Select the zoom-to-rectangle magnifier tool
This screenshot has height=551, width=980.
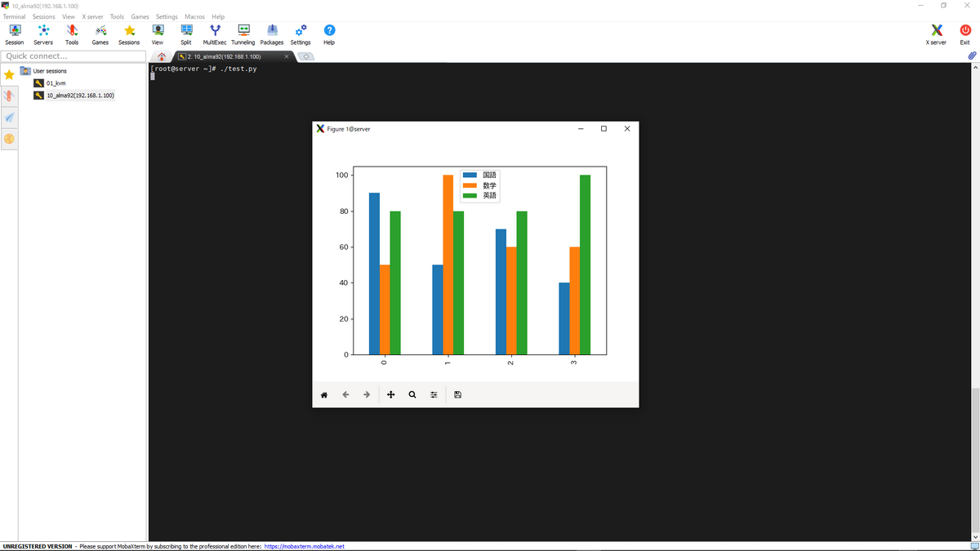(412, 394)
